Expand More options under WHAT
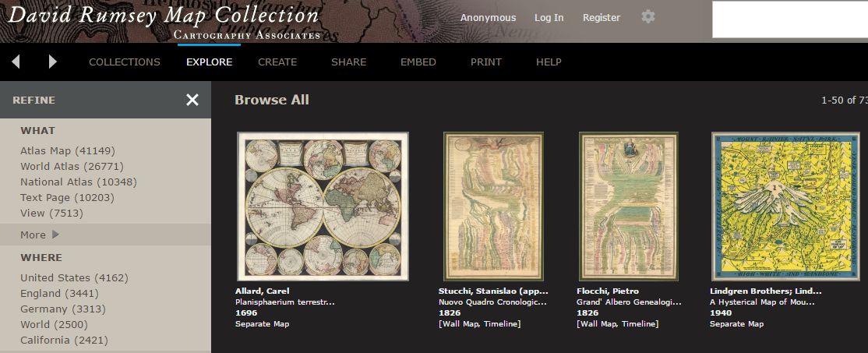868x353 pixels. tap(39, 235)
